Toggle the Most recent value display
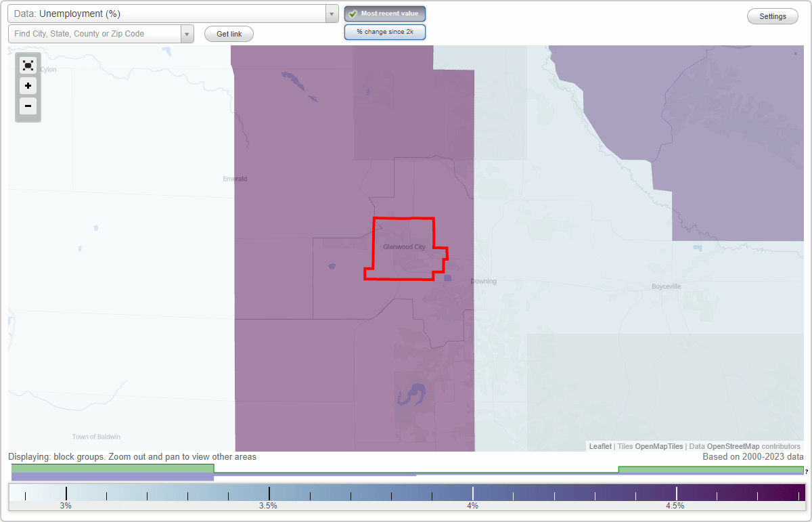 pos(384,14)
